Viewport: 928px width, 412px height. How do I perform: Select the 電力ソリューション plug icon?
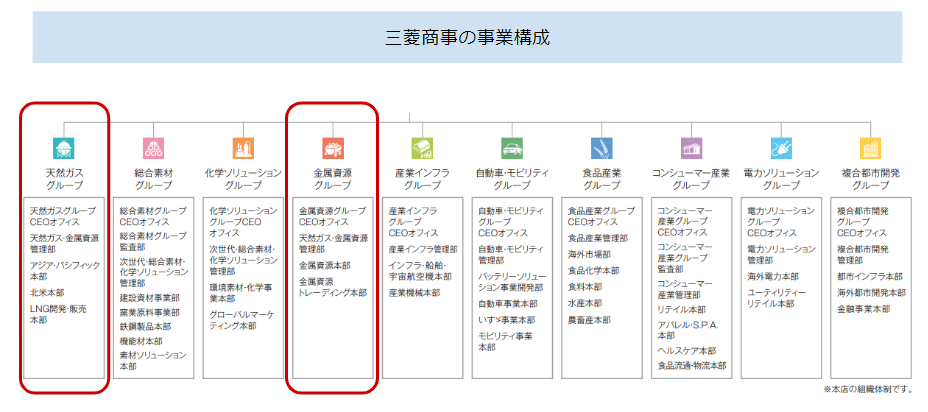[781, 148]
